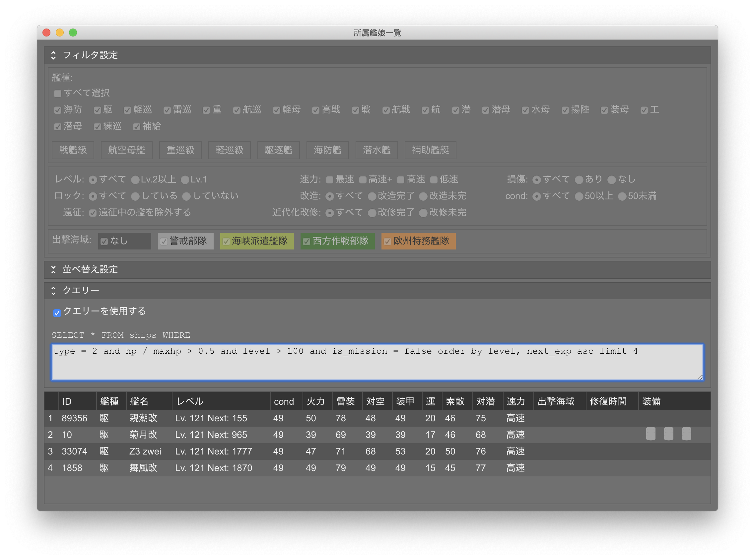755x560 pixels.
Task: Click third drum canister icon in 菊月改 row
Action: pos(686,434)
